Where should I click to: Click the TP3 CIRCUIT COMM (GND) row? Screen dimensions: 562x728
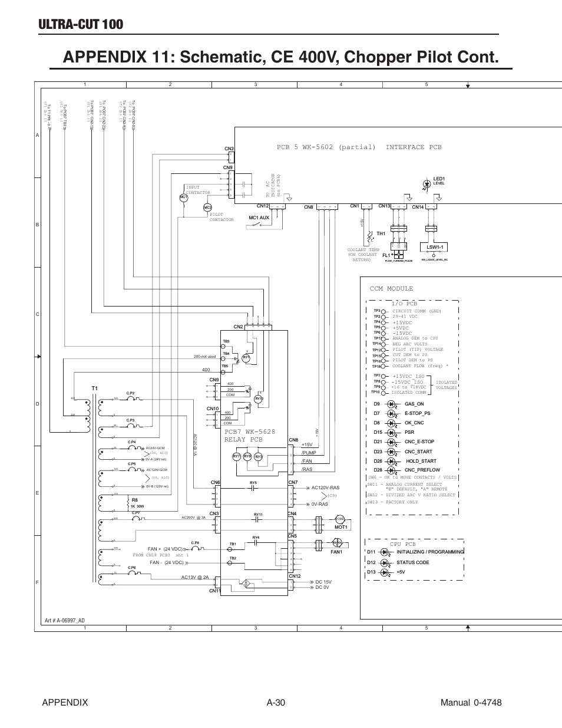[408, 311]
